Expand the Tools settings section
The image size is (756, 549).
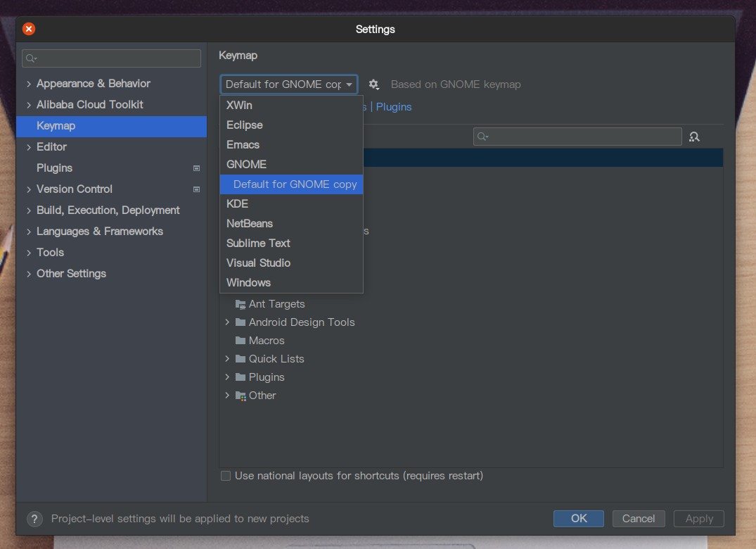click(x=29, y=253)
